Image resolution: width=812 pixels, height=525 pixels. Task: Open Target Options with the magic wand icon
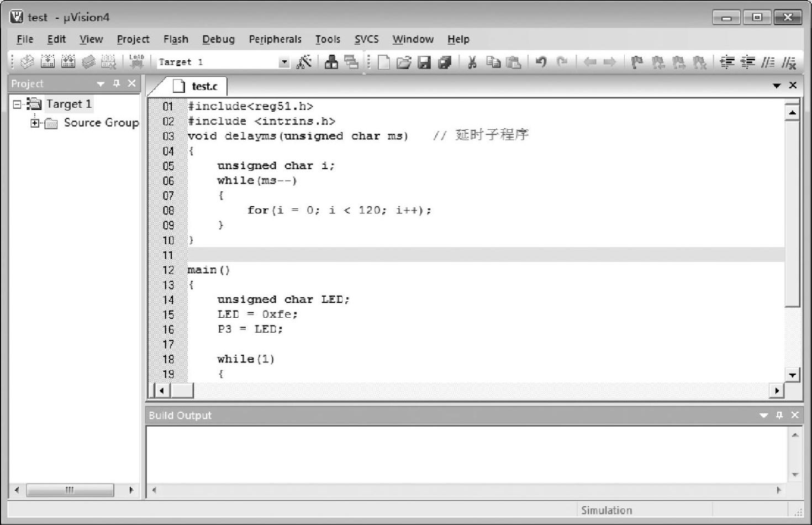pos(304,62)
